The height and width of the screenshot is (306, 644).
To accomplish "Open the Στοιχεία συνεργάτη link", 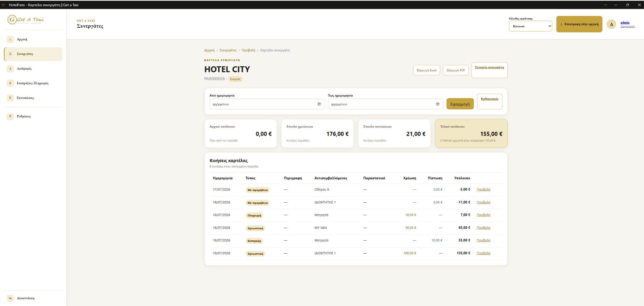I will pos(489,67).
